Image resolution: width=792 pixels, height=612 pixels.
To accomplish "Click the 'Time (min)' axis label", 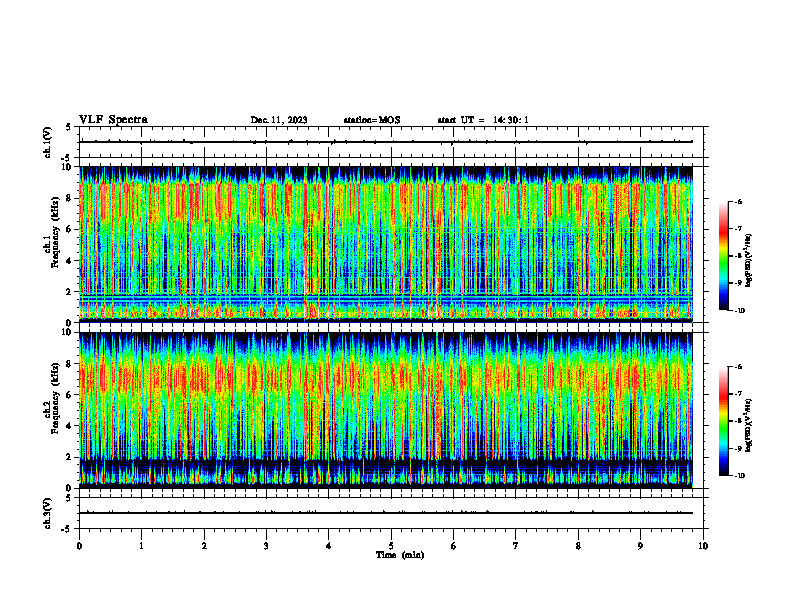I will (x=400, y=555).
